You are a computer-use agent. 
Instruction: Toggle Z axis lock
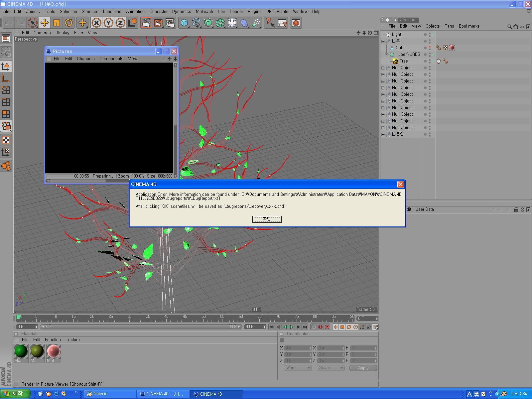[120, 23]
